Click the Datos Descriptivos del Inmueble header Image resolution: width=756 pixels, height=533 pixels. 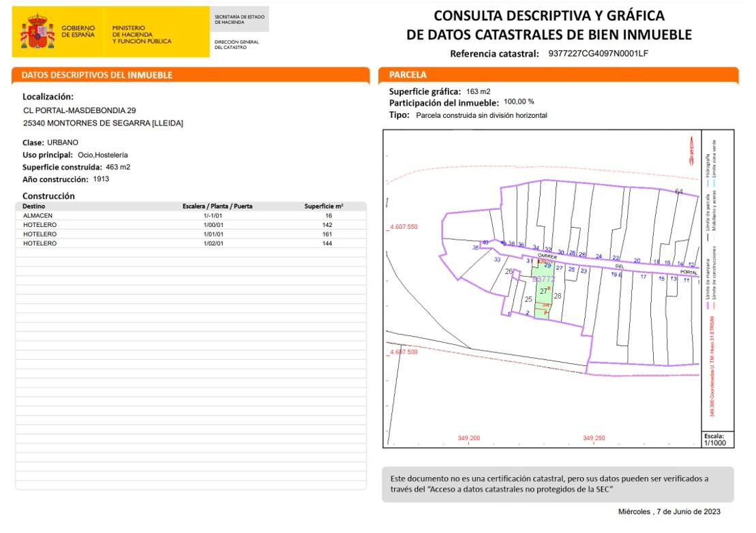[x=97, y=75]
